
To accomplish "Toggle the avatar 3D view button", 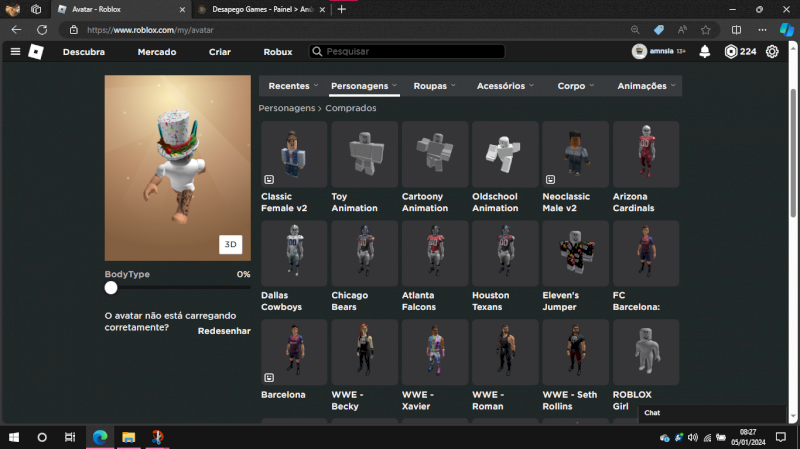I will (230, 244).
